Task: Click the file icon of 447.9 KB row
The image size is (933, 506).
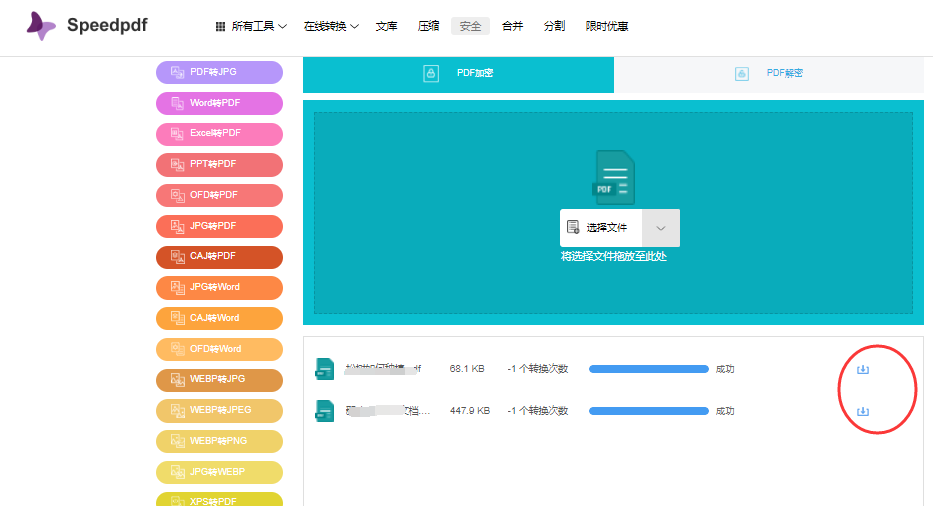Action: [x=324, y=411]
